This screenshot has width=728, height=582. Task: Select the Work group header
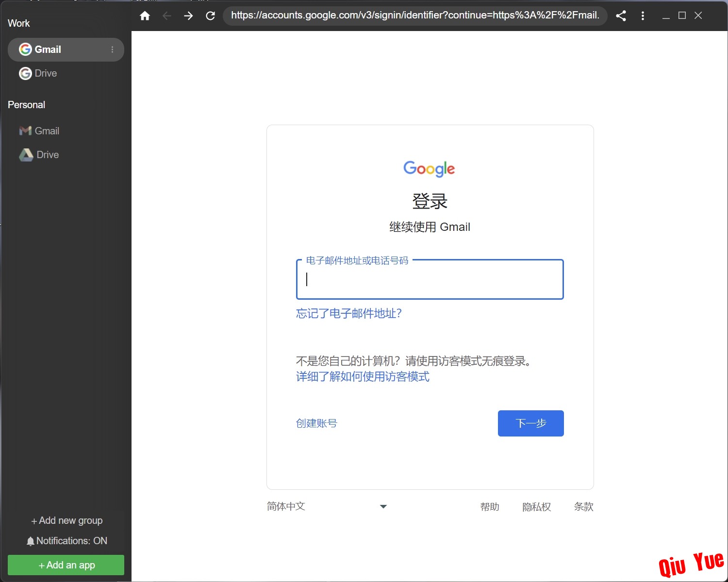19,23
